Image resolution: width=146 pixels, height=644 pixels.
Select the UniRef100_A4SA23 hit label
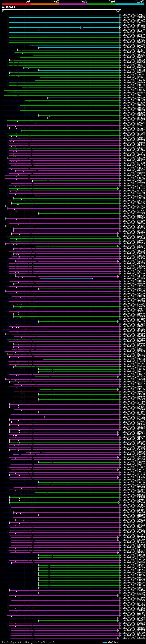point(134,359)
